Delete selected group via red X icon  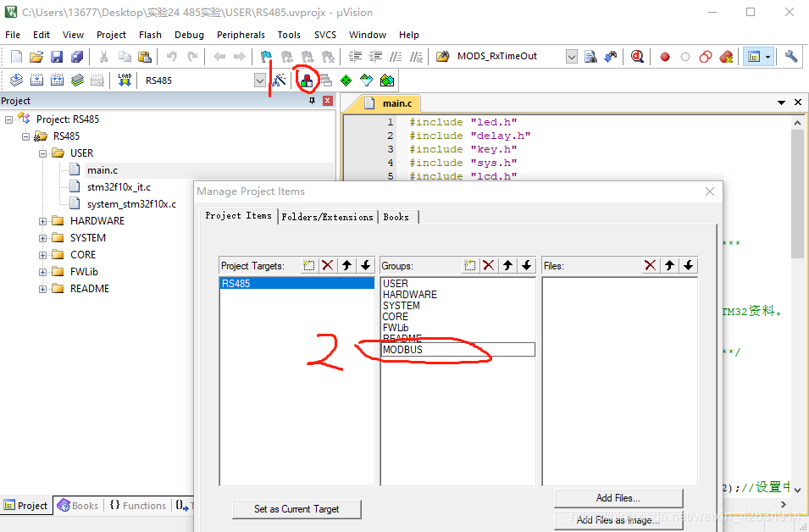coord(488,265)
